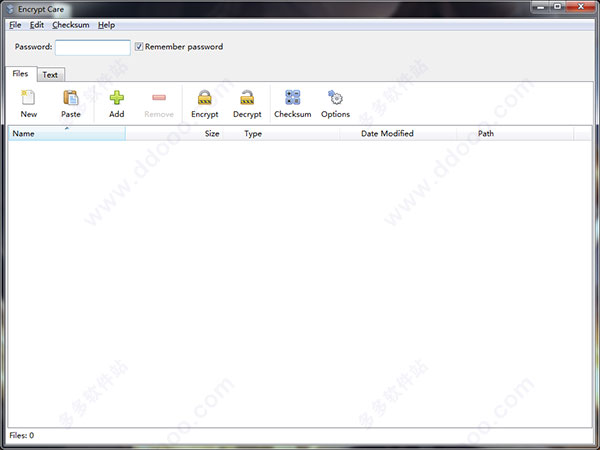The image size is (600, 450).
Task: Click the Files: 0 status bar text
Action: point(22,435)
